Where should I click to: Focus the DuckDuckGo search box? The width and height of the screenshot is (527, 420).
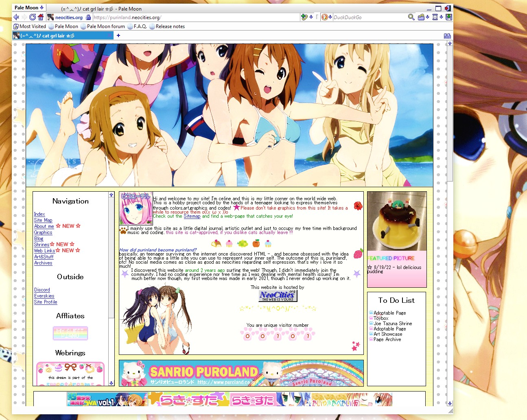(370, 17)
